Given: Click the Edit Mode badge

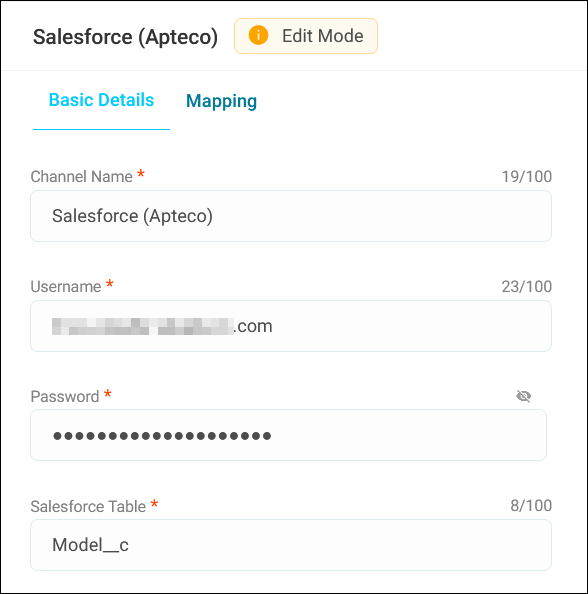Looking at the screenshot, I should [x=306, y=36].
